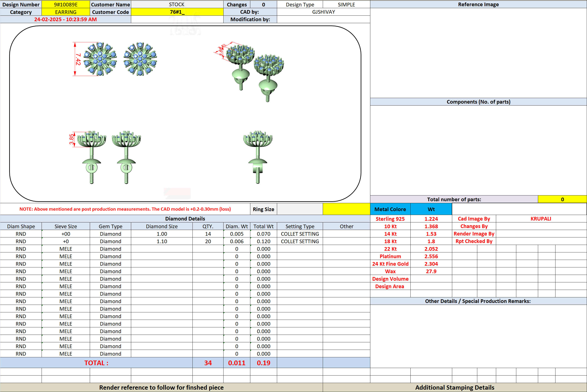Click the Total Wt 0.120 cell
Screen dimensions: 587x392
pos(263,241)
